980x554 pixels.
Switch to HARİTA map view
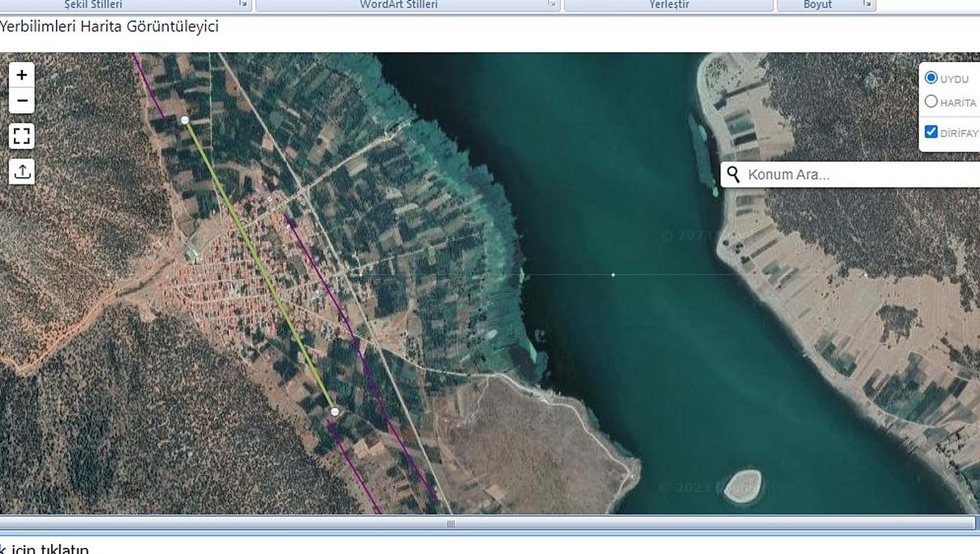click(931, 101)
